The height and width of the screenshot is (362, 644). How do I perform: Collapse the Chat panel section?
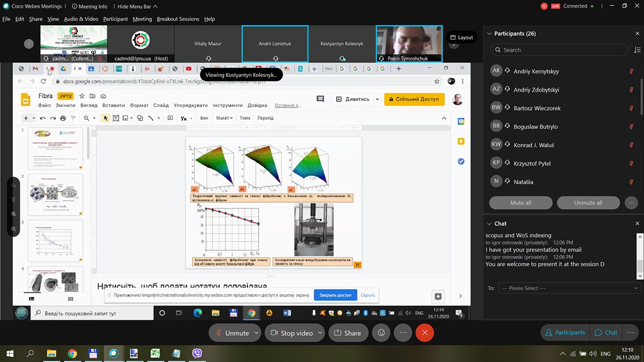489,224
